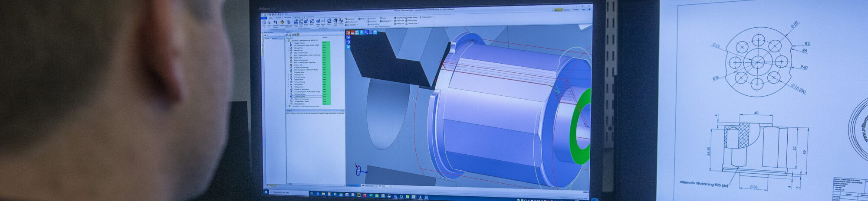868x201 pixels.
Task: Click the first icon in the Sequence panel toolbar
Action: 286,35
